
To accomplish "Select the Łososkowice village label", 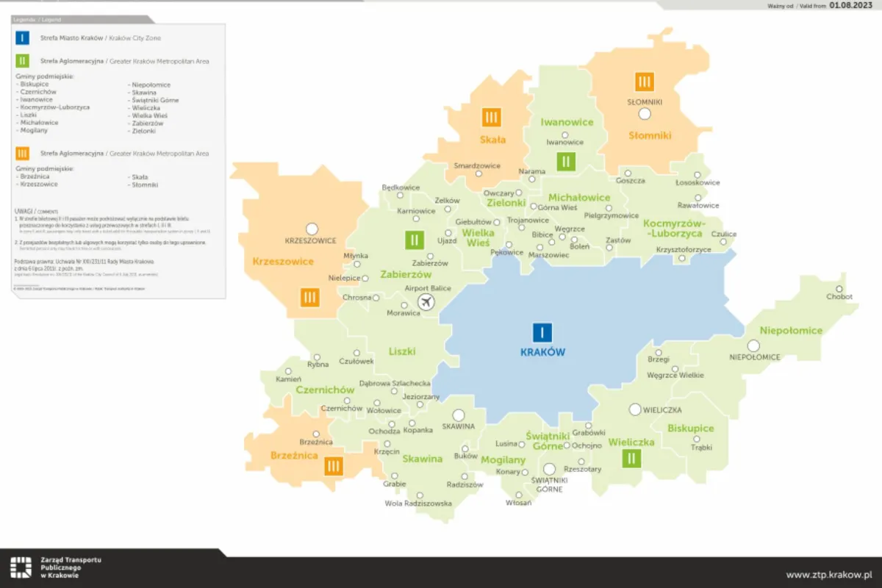I will (x=698, y=182).
